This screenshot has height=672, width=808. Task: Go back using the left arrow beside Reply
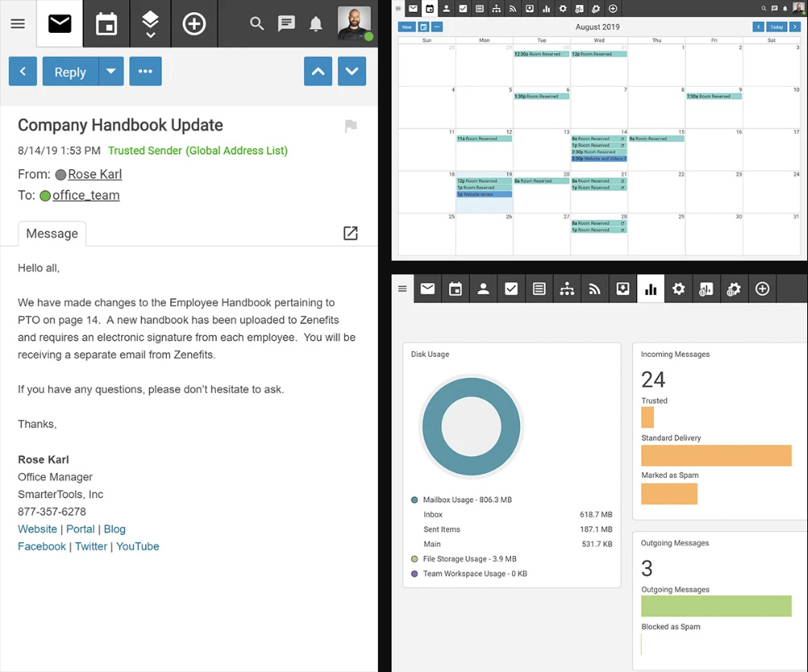[22, 71]
